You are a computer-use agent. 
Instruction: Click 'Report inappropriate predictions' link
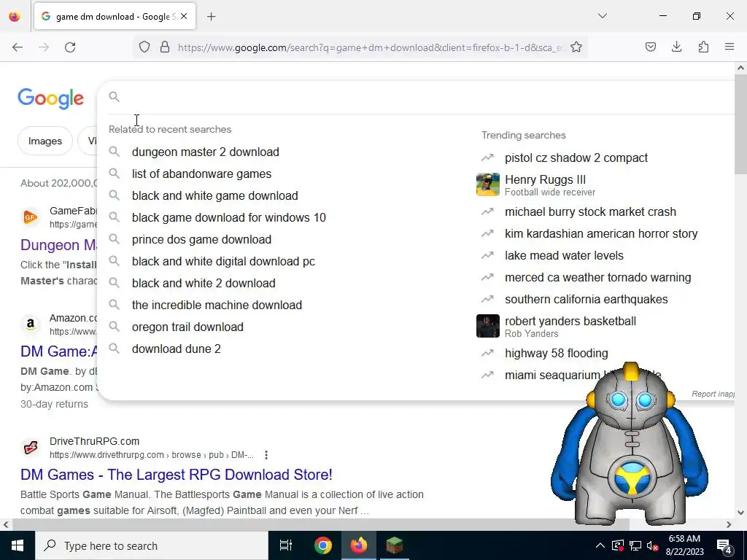click(713, 394)
